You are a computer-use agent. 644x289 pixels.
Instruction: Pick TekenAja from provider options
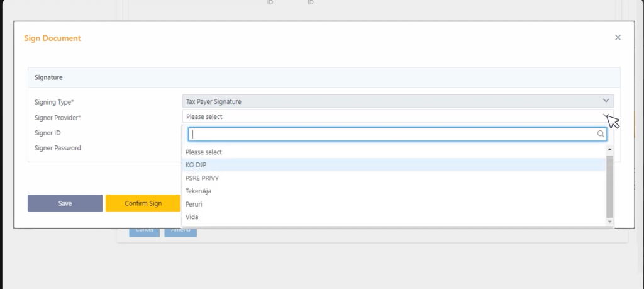198,191
